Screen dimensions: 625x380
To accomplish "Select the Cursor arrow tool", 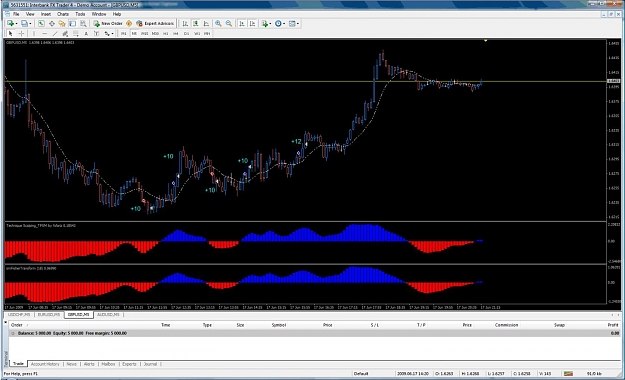I will pyautogui.click(x=11, y=33).
